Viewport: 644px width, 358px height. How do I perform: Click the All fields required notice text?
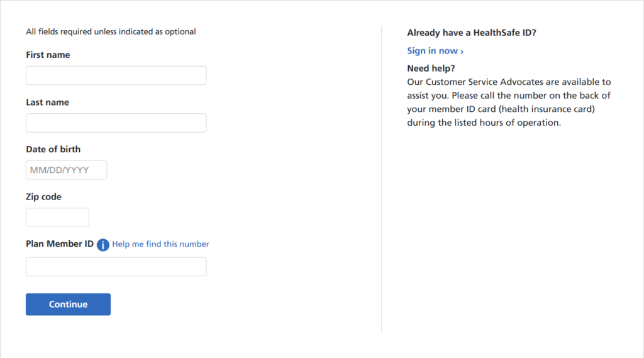click(111, 31)
